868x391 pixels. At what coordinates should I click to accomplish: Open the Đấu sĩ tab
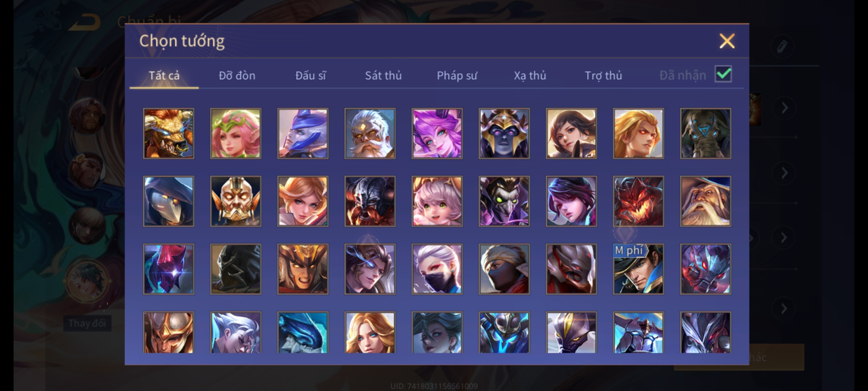[310, 75]
